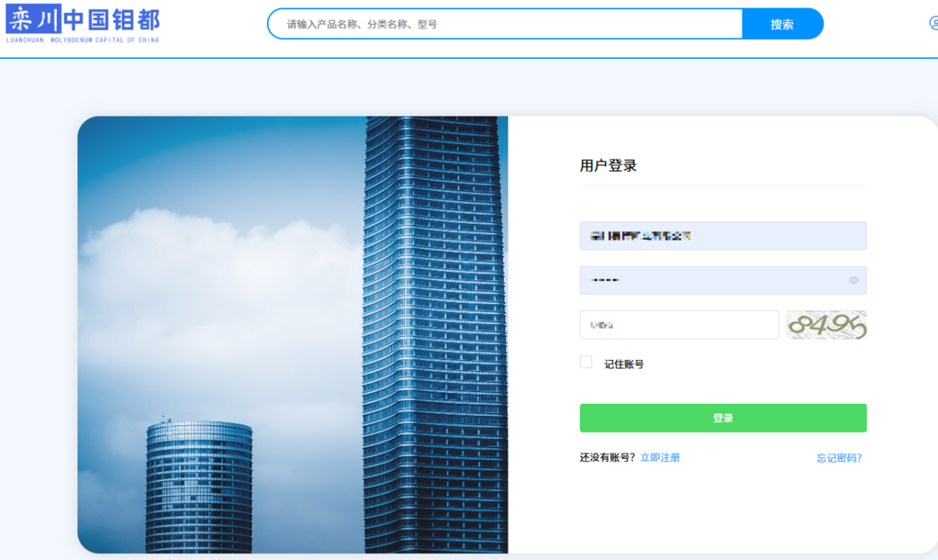
Task: Click the tall skyscraper in banner image
Action: (x=434, y=328)
